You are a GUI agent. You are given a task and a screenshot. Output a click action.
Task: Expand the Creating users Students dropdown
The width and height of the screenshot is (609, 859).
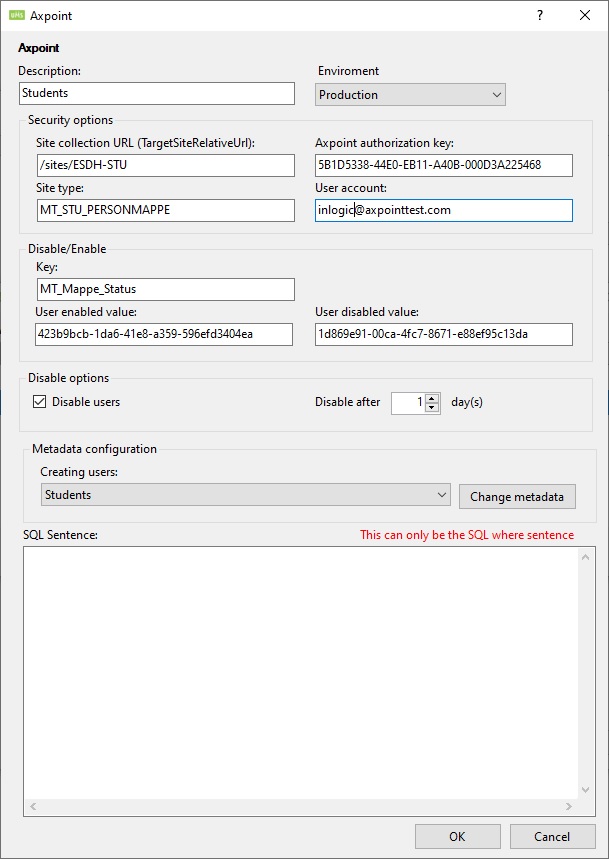point(246,495)
